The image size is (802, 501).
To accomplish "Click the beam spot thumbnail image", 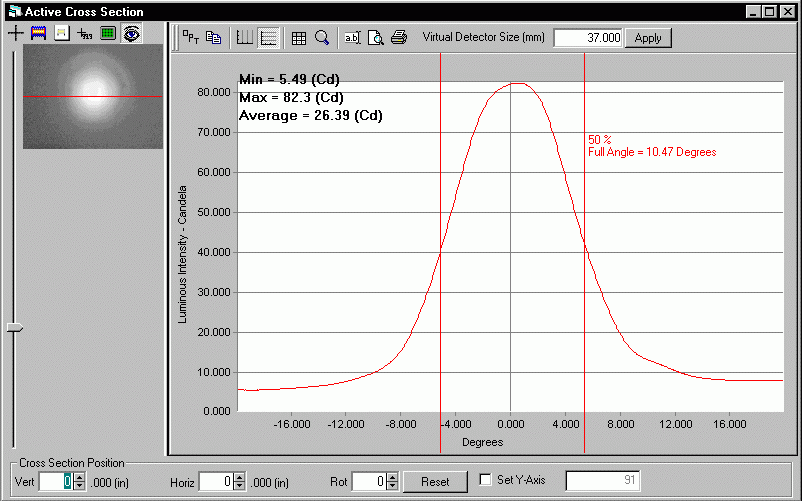I will coord(93,96).
